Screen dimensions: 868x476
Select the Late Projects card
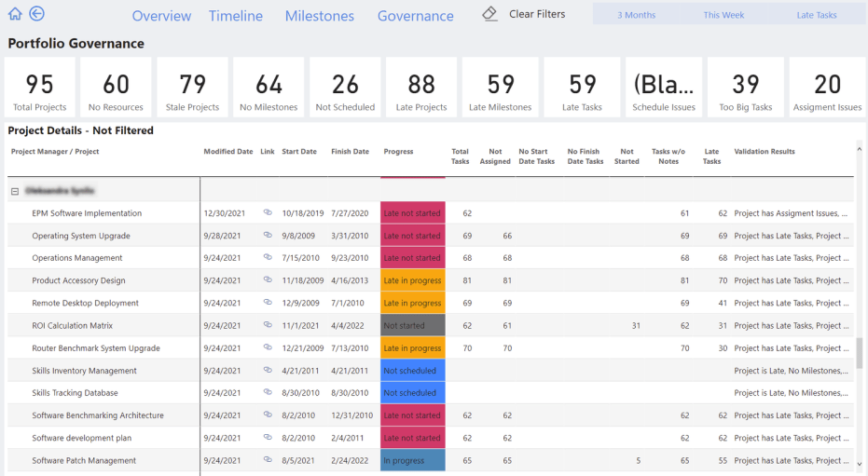coord(421,88)
